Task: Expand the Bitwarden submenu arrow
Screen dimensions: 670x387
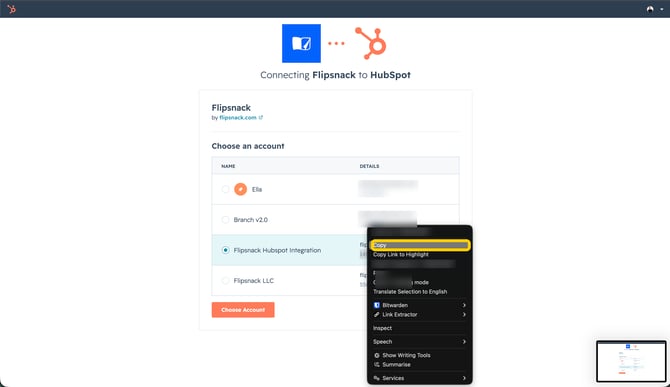Action: [464, 305]
